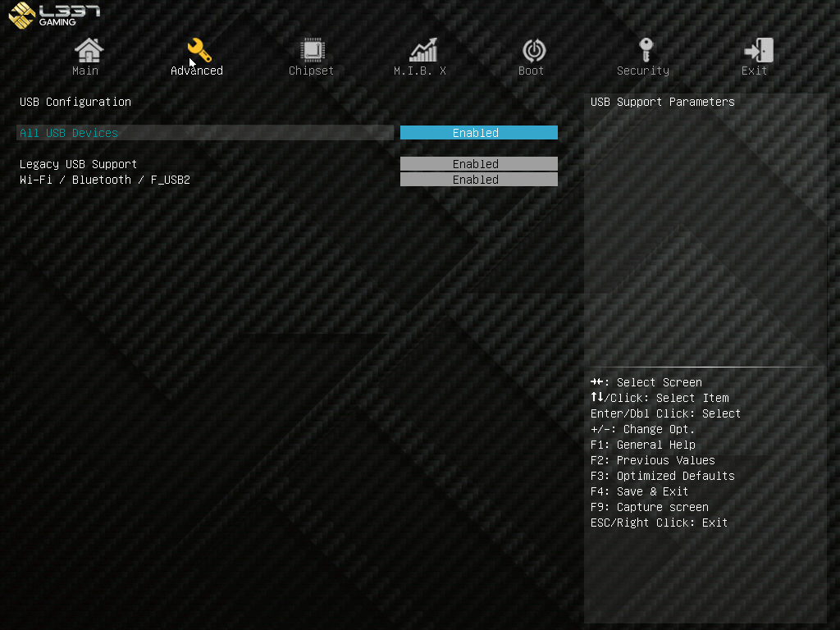The image size is (840, 630).
Task: Switch to the Security tab label
Action: pyautogui.click(x=643, y=71)
